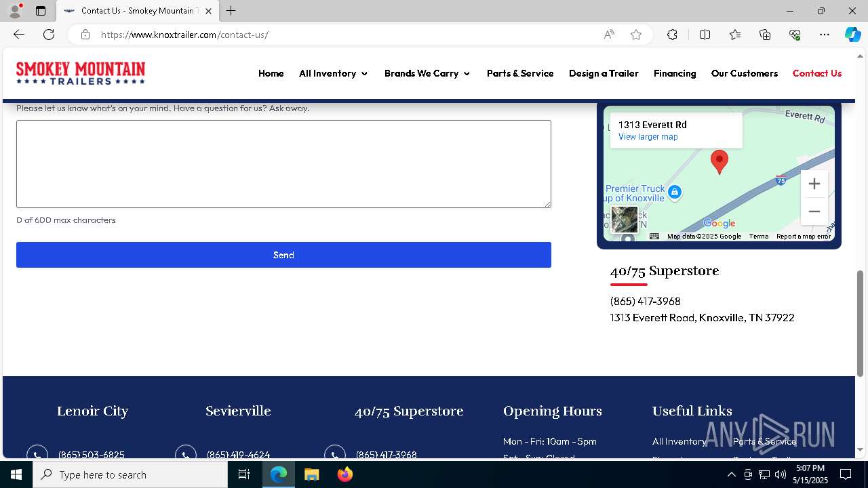Open Read aloud in the address bar

point(609,35)
